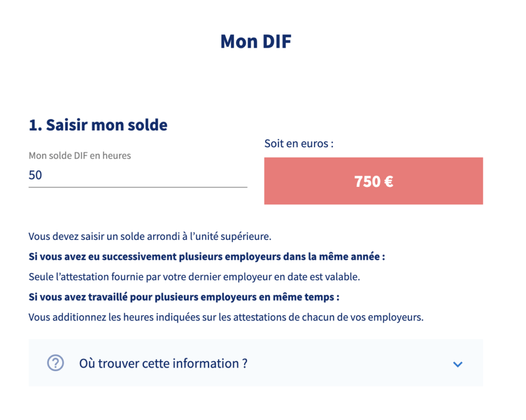Click the "Mon DIF" page title
Image resolution: width=526 pixels, height=420 pixels.
click(x=256, y=42)
